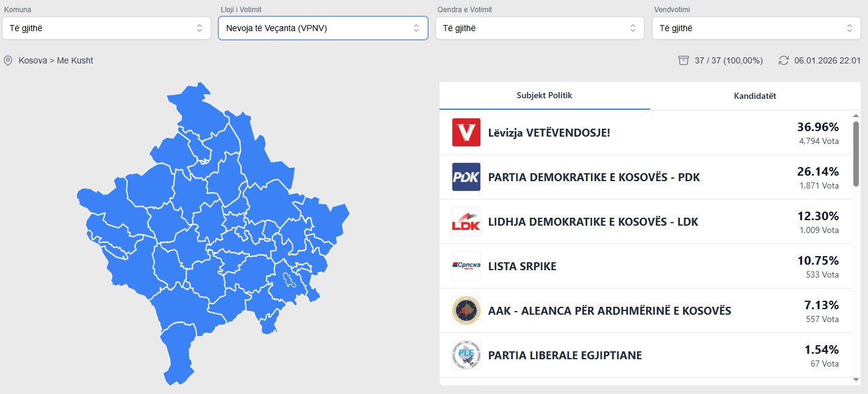
Task: Switch to the Subjekt Politik tab
Action: [x=544, y=96]
